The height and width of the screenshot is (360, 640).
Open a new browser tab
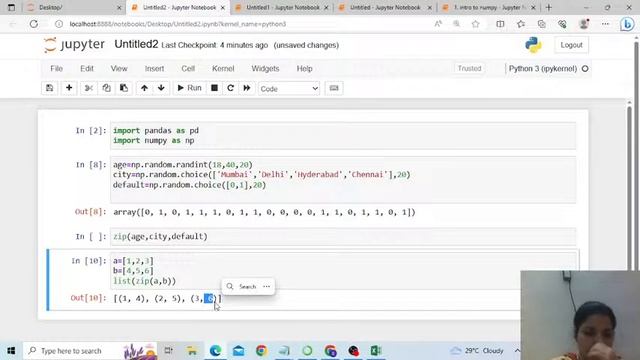pos(549,8)
